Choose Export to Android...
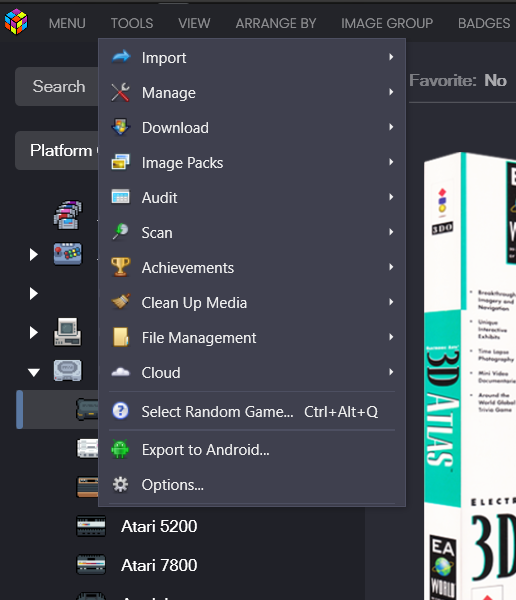This screenshot has width=516, height=600. pyautogui.click(x=252, y=450)
